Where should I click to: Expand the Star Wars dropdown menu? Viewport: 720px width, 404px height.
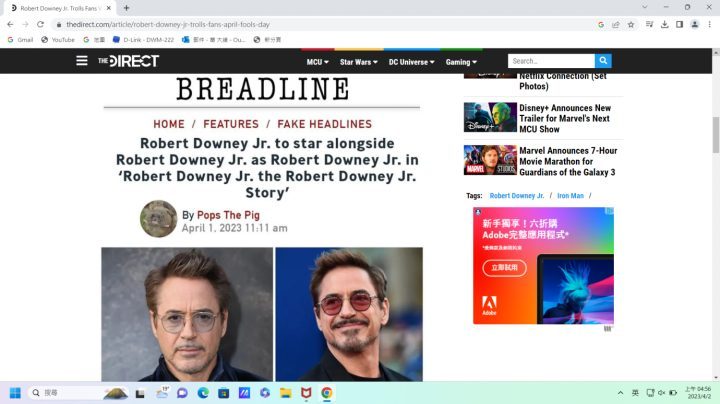pyautogui.click(x=358, y=62)
